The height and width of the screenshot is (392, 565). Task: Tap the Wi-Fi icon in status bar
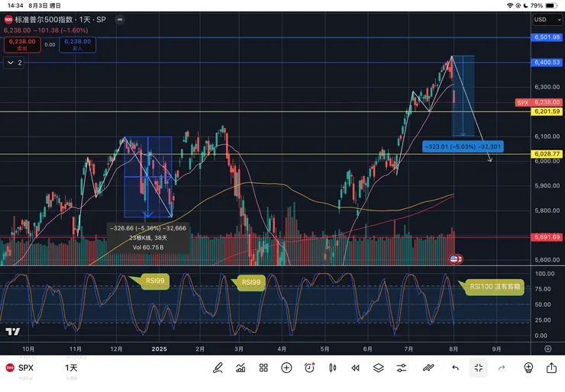(509, 5)
